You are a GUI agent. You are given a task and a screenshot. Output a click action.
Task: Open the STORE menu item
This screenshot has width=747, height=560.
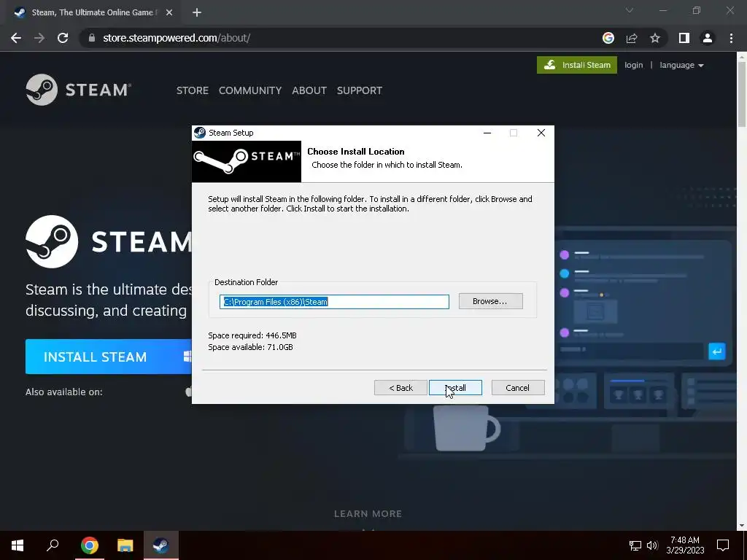point(193,90)
